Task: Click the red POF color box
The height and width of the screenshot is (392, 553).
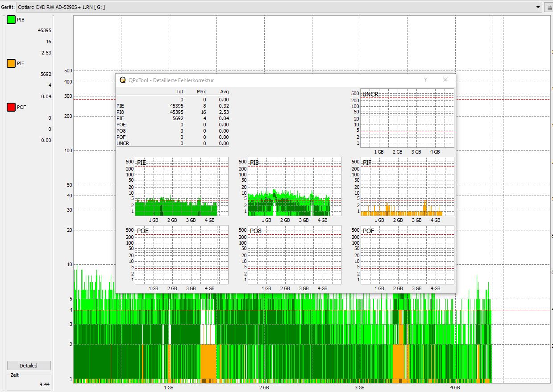Action: point(11,107)
